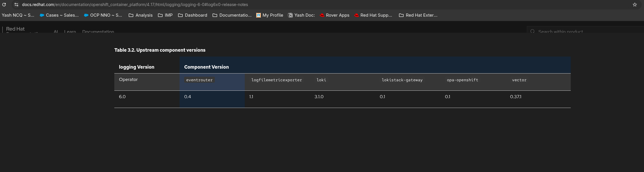Click the 'loki' code label
The image size is (644, 172).
(x=321, y=80)
